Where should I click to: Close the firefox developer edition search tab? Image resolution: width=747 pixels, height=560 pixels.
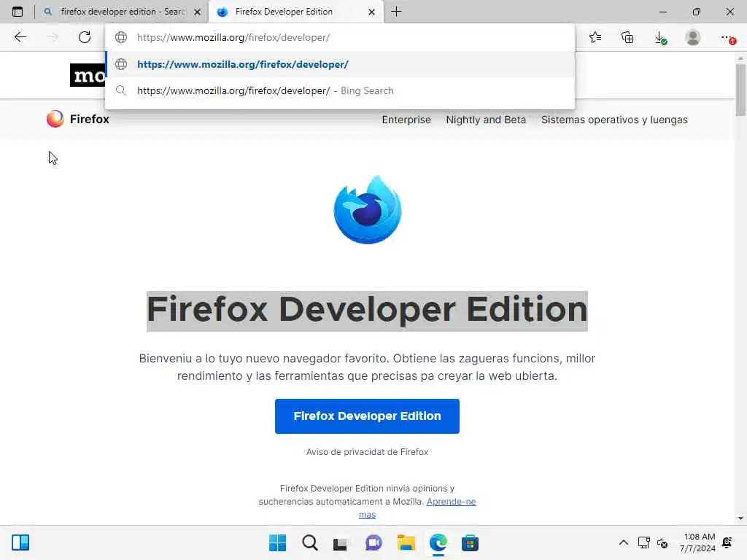point(197,12)
